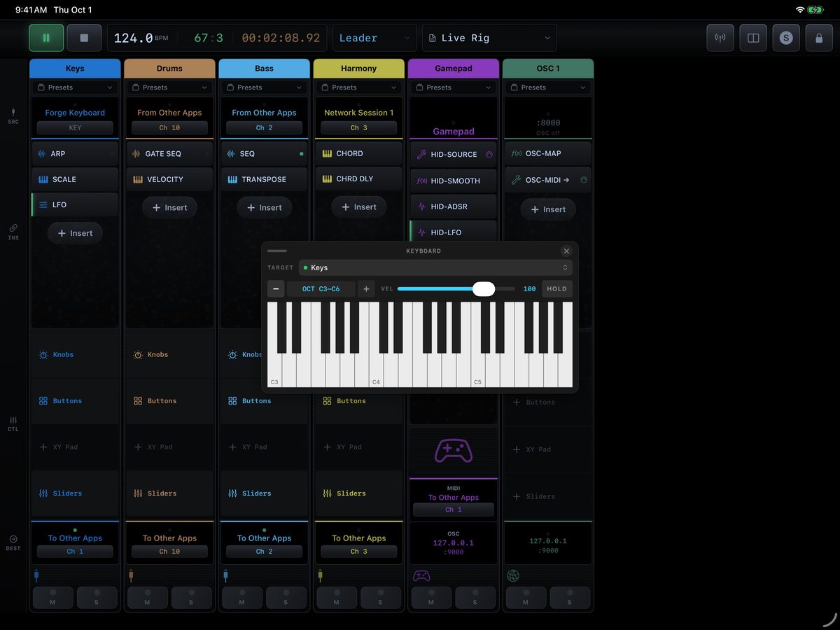The height and width of the screenshot is (630, 840).
Task: Expand Presets dropdown on Bass strip
Action: (x=264, y=87)
